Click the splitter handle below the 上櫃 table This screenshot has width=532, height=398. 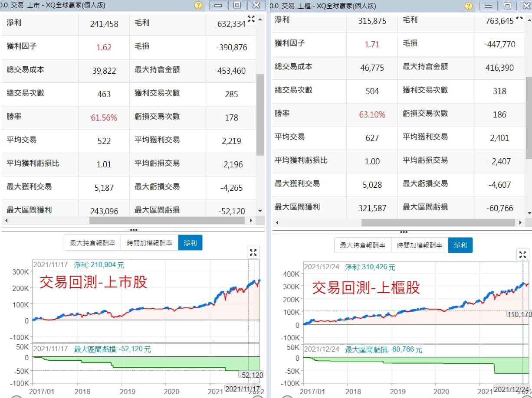coord(403,232)
